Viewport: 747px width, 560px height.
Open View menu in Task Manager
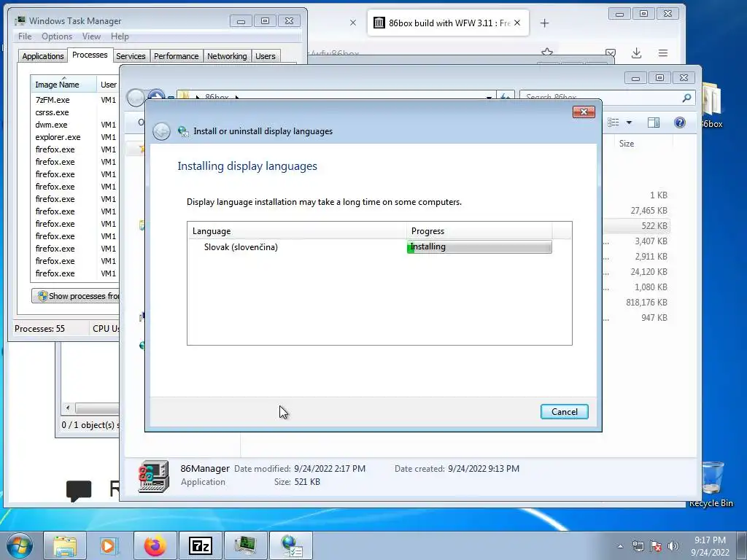point(91,36)
